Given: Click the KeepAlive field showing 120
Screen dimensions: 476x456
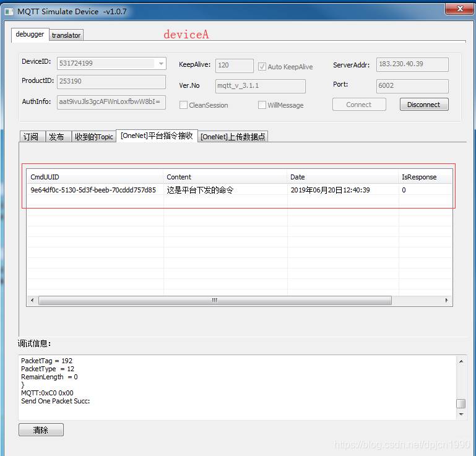Looking at the screenshot, I should pyautogui.click(x=234, y=66).
